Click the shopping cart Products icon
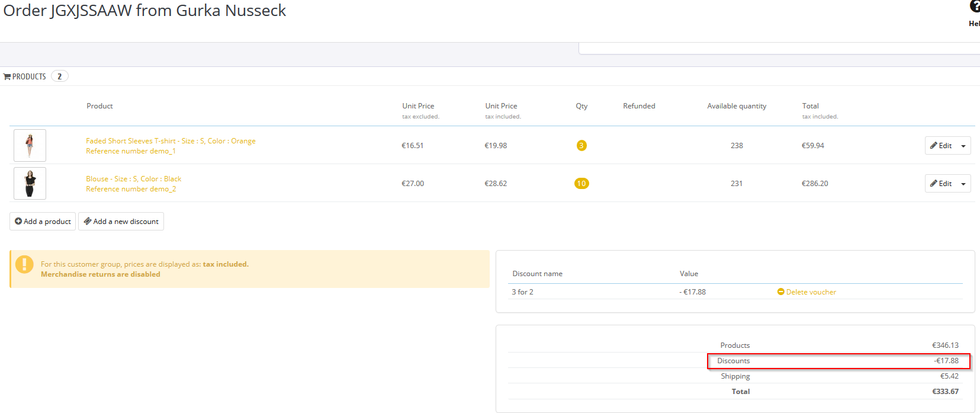The width and height of the screenshot is (980, 413). tap(7, 77)
